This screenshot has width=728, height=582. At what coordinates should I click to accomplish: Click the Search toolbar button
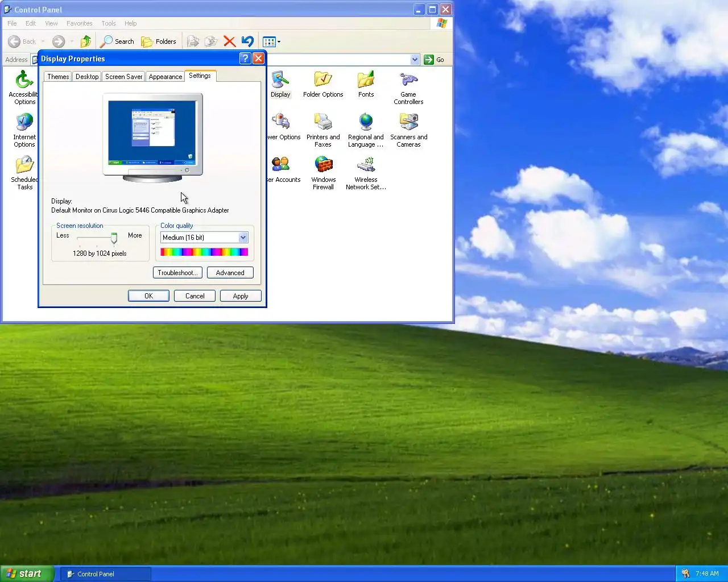point(117,41)
